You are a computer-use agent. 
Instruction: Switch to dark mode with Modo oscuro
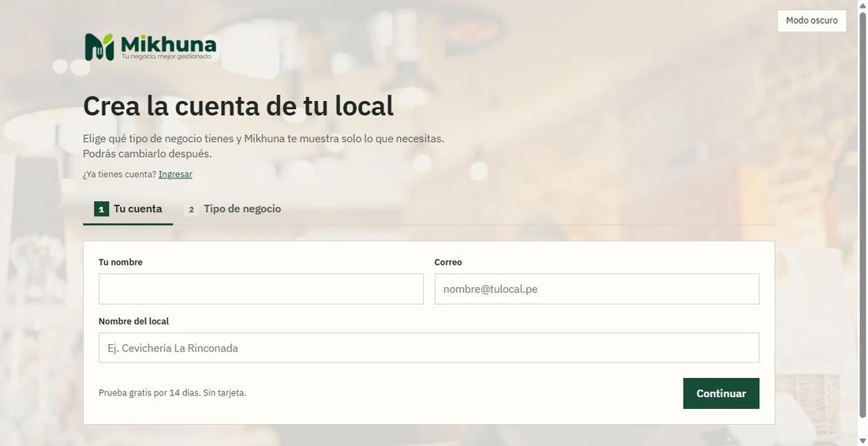[811, 21]
